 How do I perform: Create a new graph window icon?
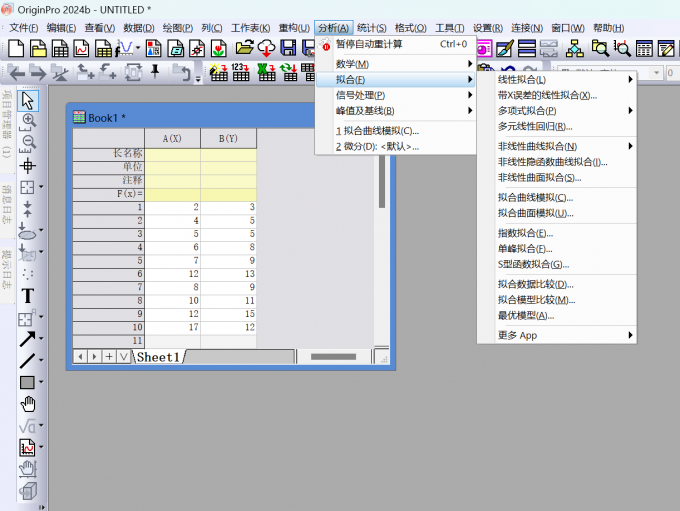point(82,48)
